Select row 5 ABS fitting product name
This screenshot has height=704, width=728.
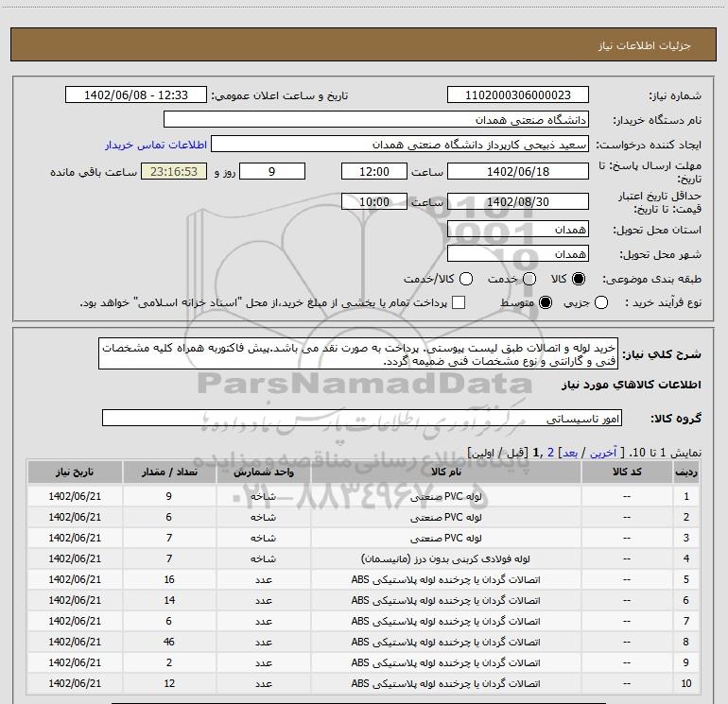445,579
